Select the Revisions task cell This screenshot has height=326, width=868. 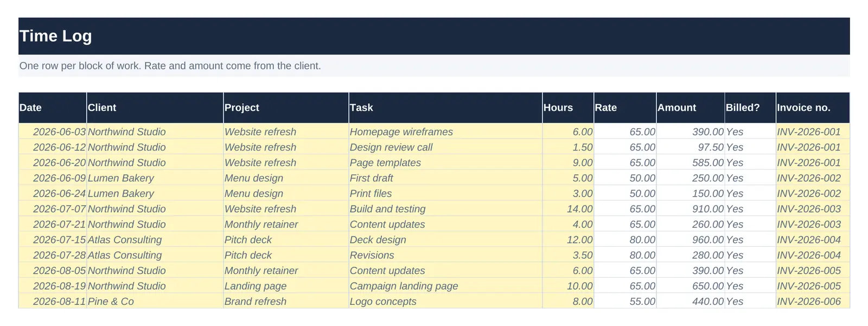pyautogui.click(x=445, y=255)
